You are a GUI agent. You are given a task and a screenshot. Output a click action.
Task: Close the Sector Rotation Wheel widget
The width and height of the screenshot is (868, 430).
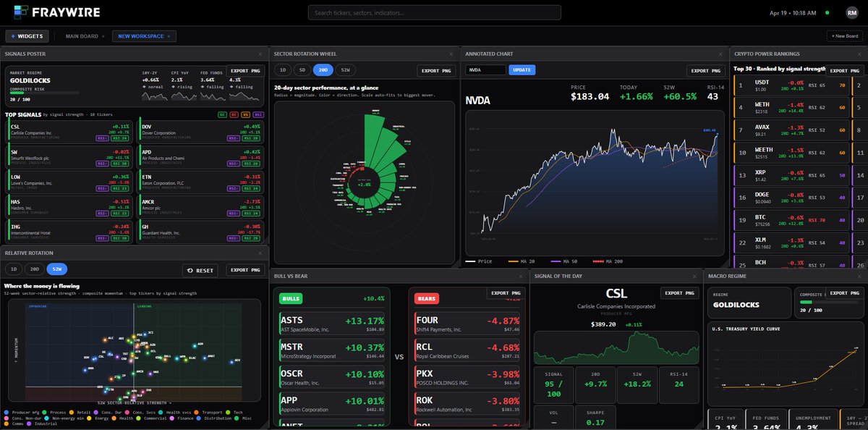[453, 54]
